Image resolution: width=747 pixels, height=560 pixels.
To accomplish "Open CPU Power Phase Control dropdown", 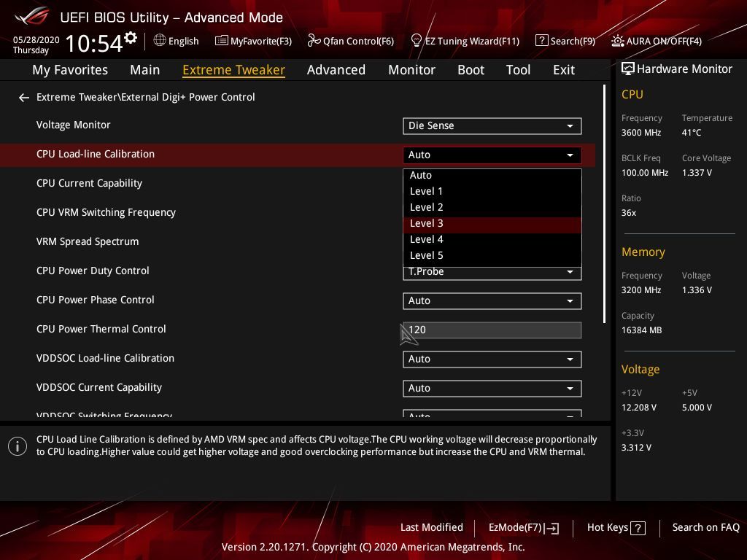I will point(492,301).
